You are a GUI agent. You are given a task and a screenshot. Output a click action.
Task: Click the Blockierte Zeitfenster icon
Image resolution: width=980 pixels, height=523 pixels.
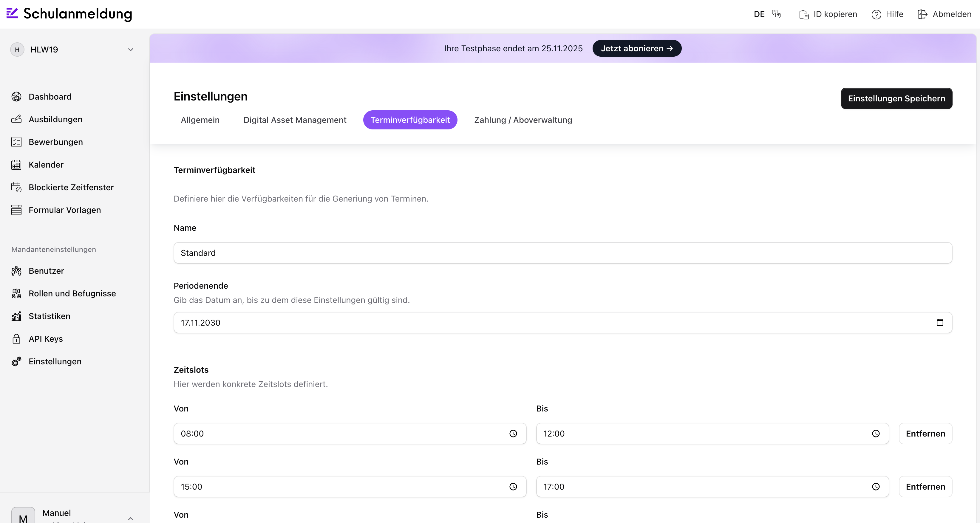(x=16, y=187)
